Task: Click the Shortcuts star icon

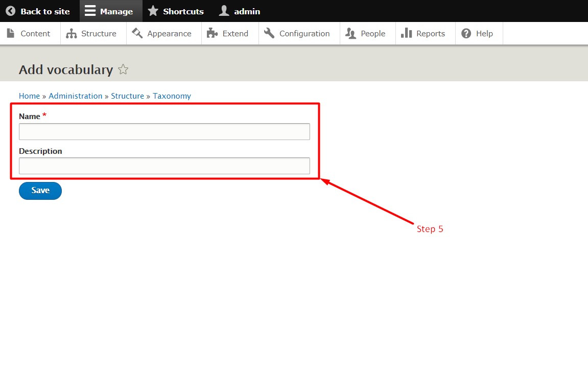Action: pos(153,11)
